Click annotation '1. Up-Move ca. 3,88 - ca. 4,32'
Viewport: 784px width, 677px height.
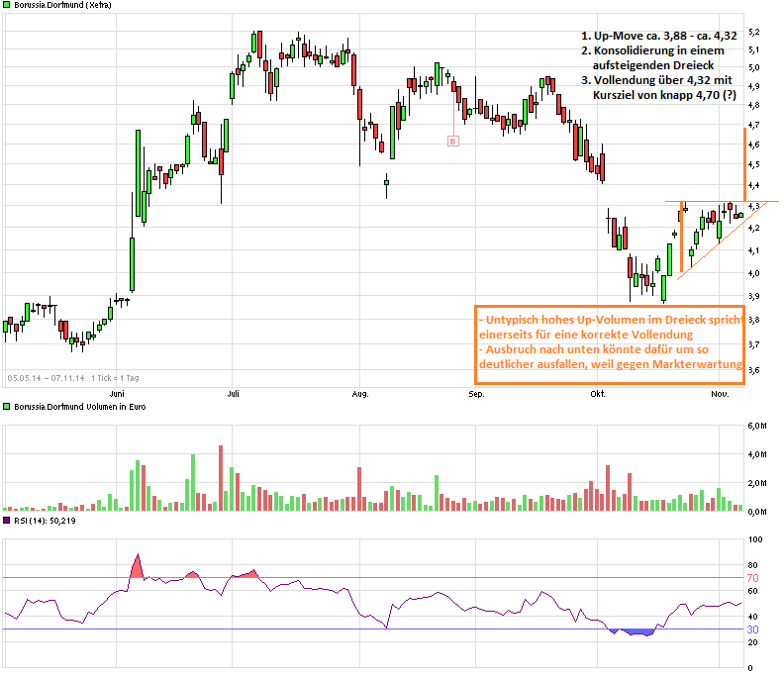659,36
